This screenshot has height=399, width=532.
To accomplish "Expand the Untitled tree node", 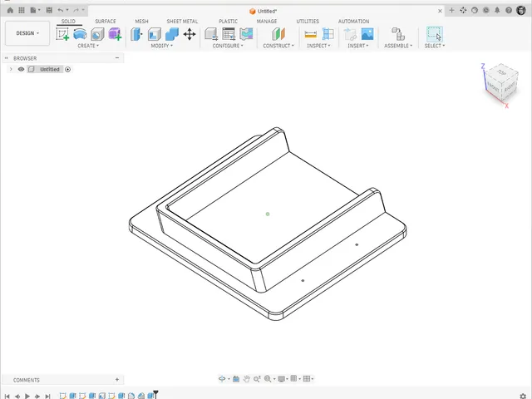I will [11, 69].
